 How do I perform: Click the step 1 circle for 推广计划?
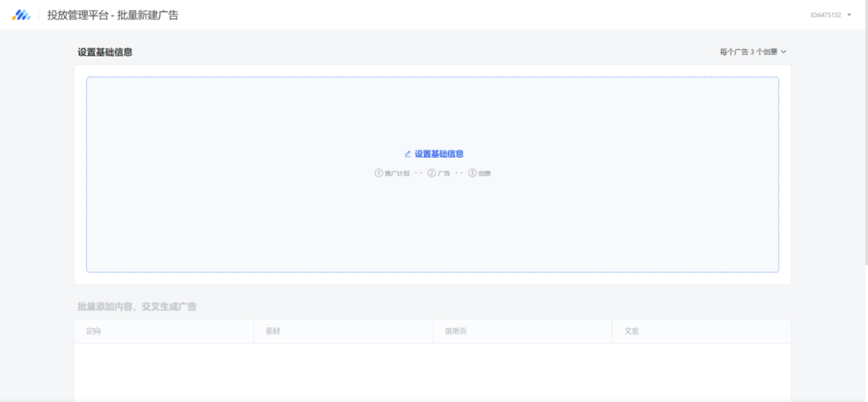(379, 173)
